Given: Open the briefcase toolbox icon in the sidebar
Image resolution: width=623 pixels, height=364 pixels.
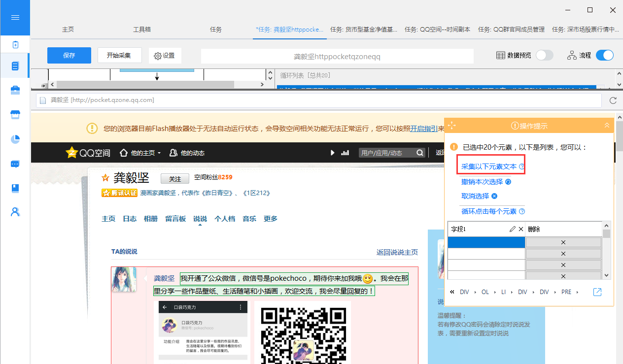Looking at the screenshot, I should pyautogui.click(x=15, y=90).
